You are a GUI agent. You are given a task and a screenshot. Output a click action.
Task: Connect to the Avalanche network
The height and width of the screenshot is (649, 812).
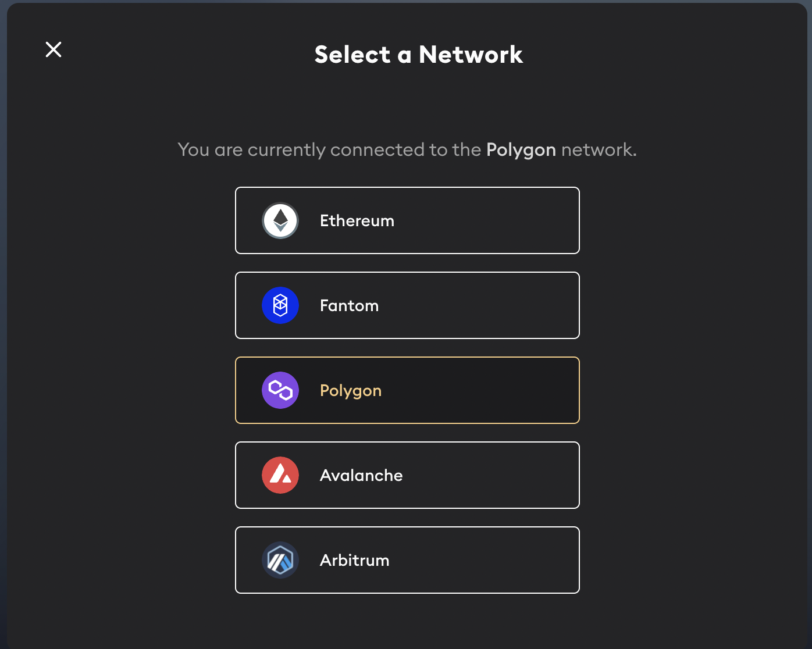point(407,475)
